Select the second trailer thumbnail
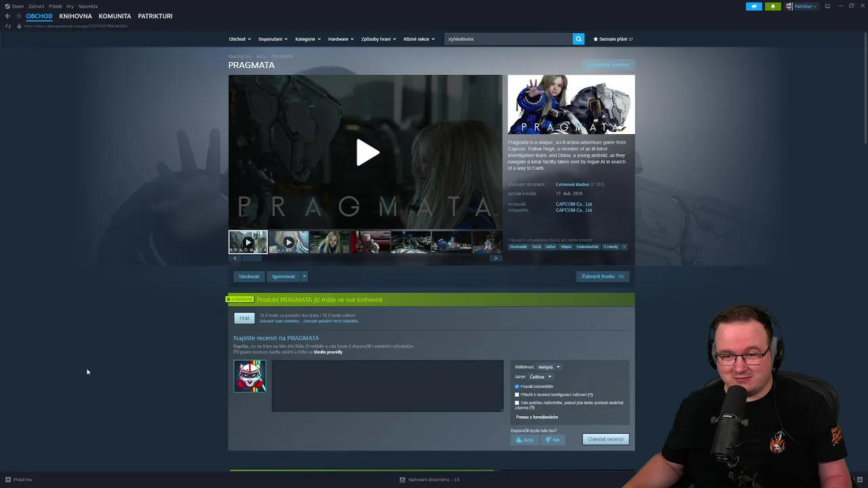The image size is (868, 488). [x=288, y=242]
